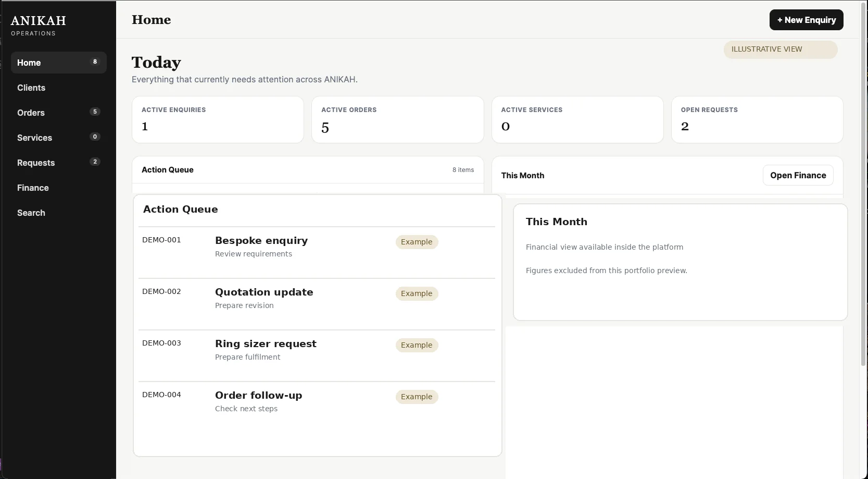
Task: Click 'Financial view available inside the platform' text
Action: click(x=605, y=248)
